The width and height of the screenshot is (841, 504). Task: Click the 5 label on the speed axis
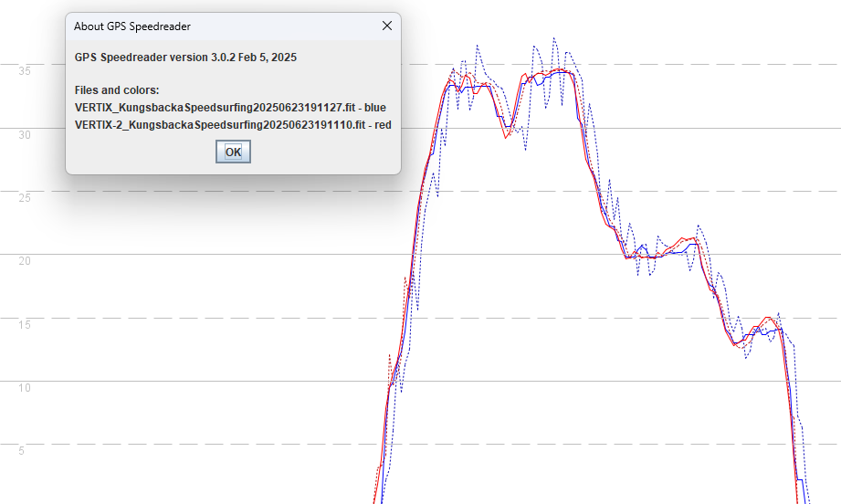click(21, 450)
